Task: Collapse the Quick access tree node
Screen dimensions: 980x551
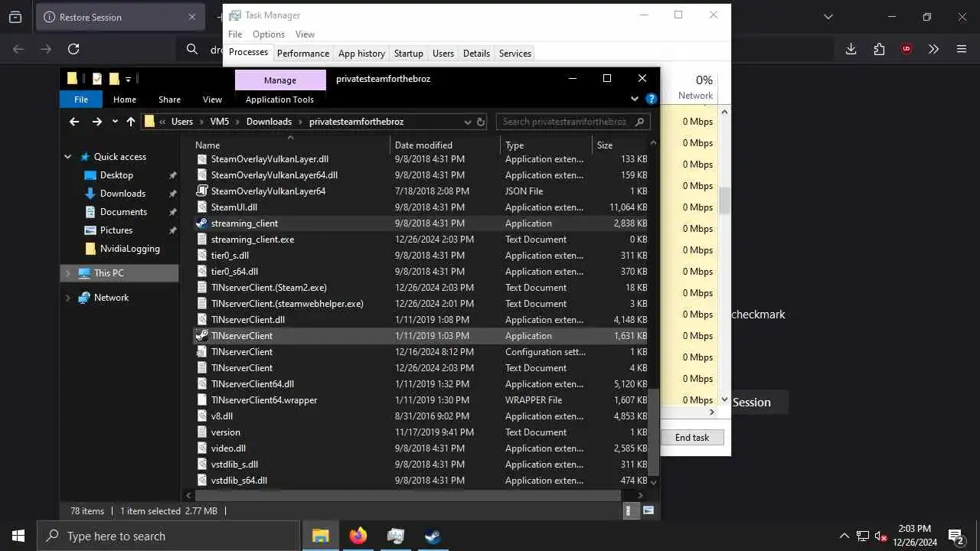Action: 67,157
